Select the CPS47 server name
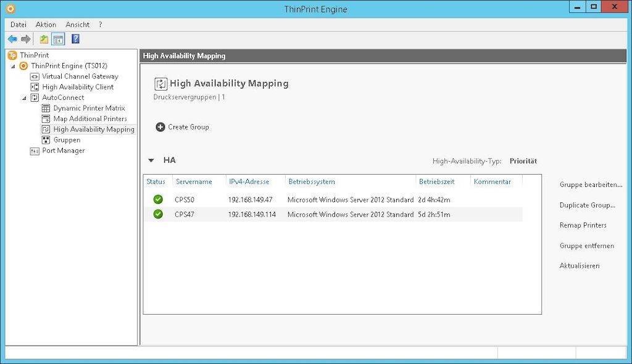632x364 pixels. (184, 215)
